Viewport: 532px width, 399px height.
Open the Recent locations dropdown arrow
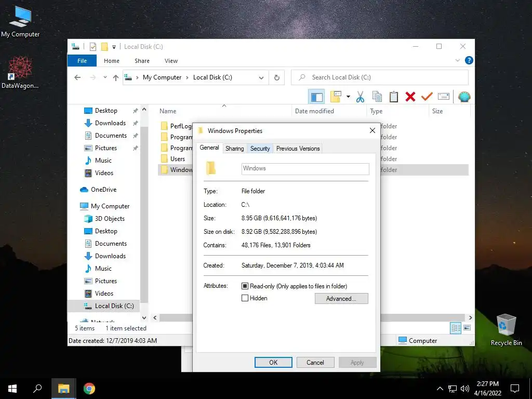[105, 77]
